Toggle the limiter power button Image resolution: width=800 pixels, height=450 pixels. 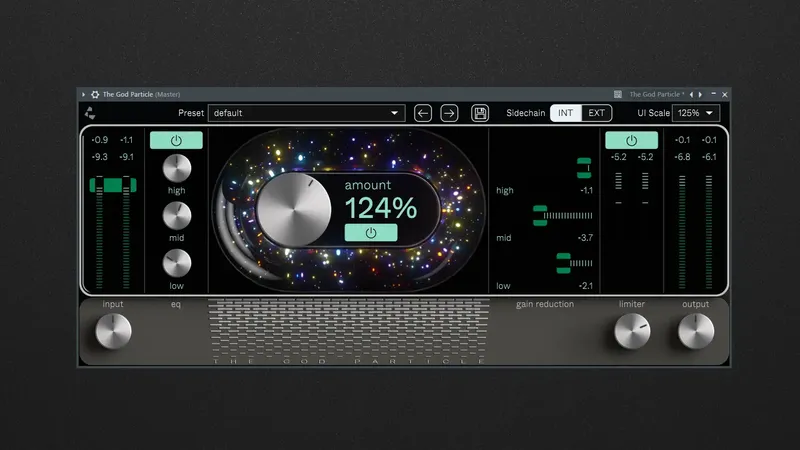631,140
